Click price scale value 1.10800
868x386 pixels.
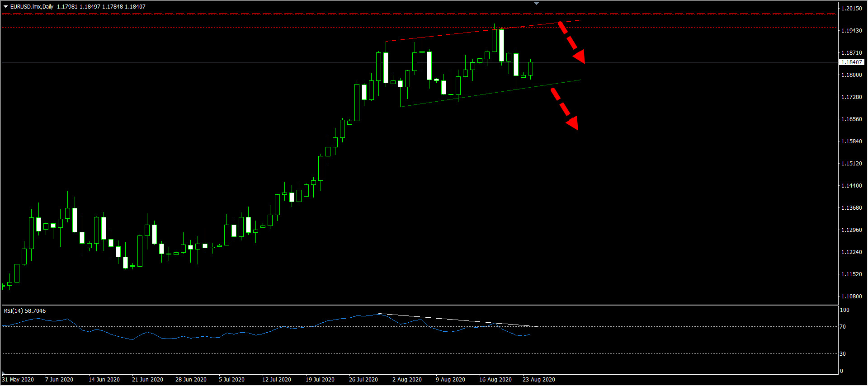(x=852, y=297)
